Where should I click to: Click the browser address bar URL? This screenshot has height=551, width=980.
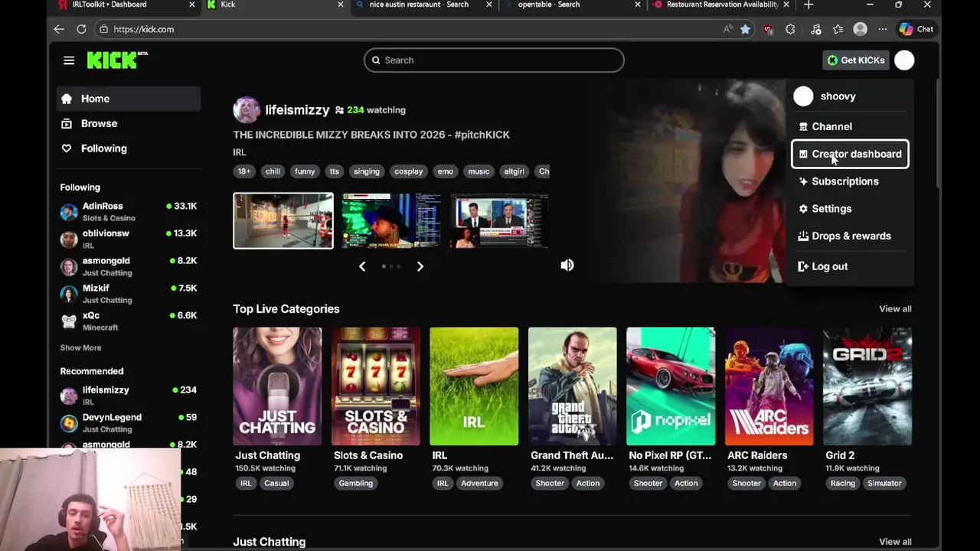(x=144, y=29)
